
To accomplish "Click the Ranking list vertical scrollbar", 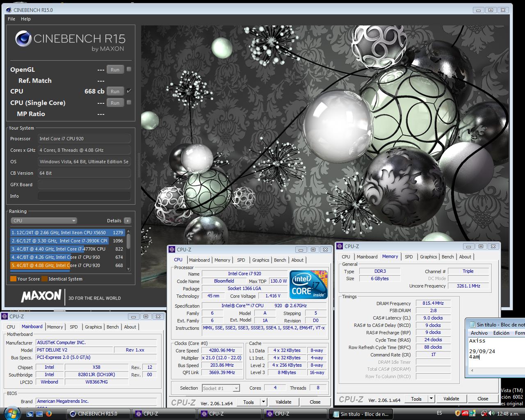I will click(128, 249).
